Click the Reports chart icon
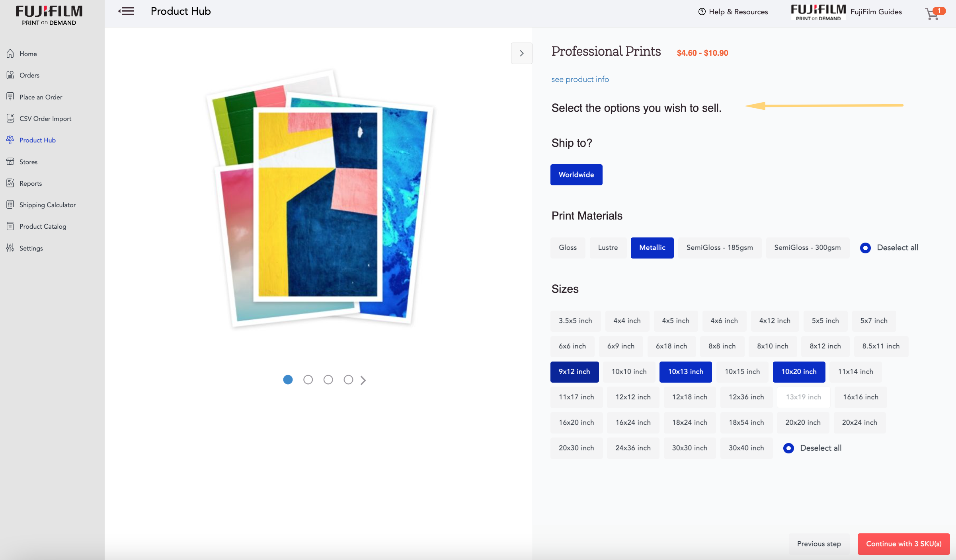This screenshot has height=560, width=956. tap(10, 183)
